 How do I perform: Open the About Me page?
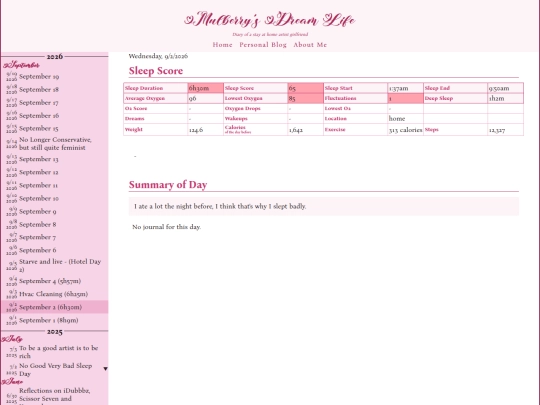[x=310, y=45]
